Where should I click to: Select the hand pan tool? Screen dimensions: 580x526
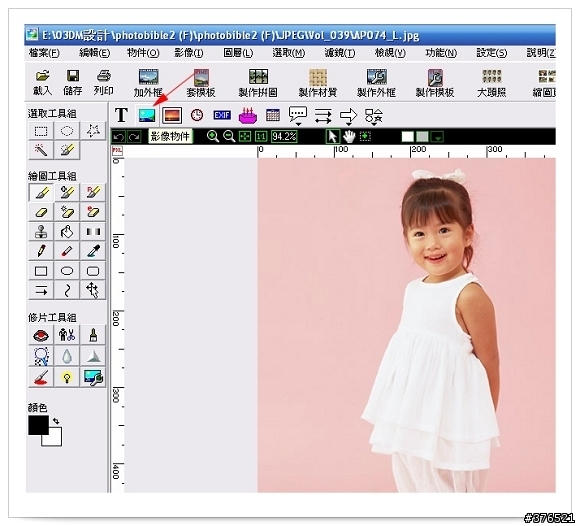(x=349, y=136)
